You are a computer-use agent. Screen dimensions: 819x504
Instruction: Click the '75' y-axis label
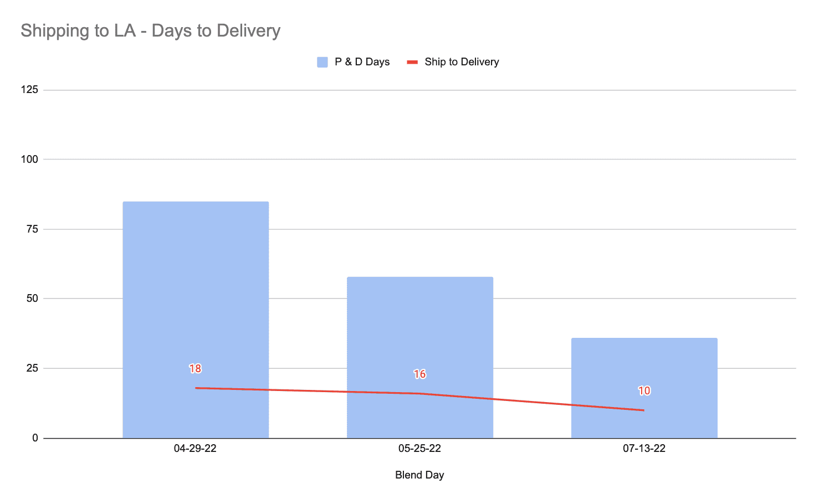tap(32, 229)
